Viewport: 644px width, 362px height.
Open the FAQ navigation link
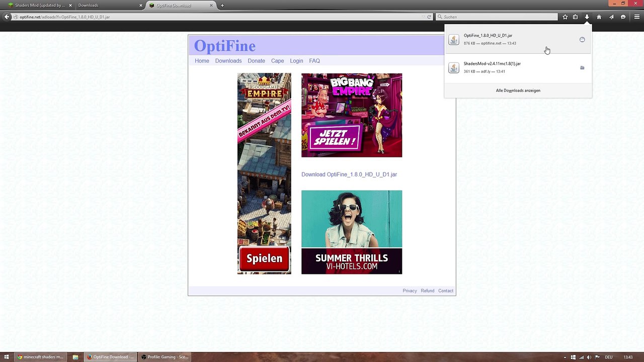(x=314, y=61)
